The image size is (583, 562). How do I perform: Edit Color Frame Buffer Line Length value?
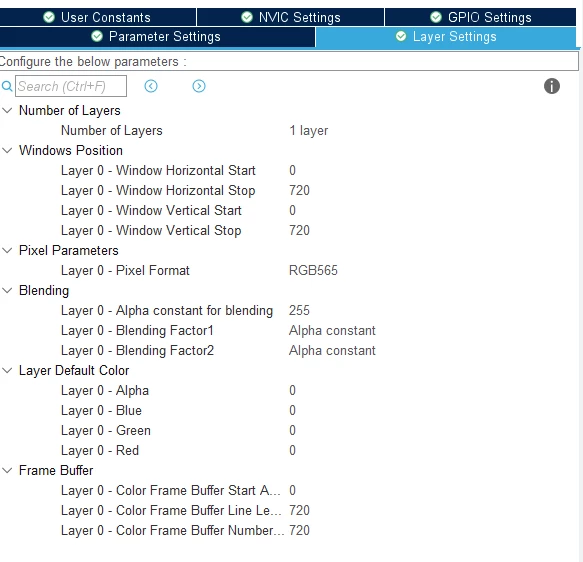point(299,510)
